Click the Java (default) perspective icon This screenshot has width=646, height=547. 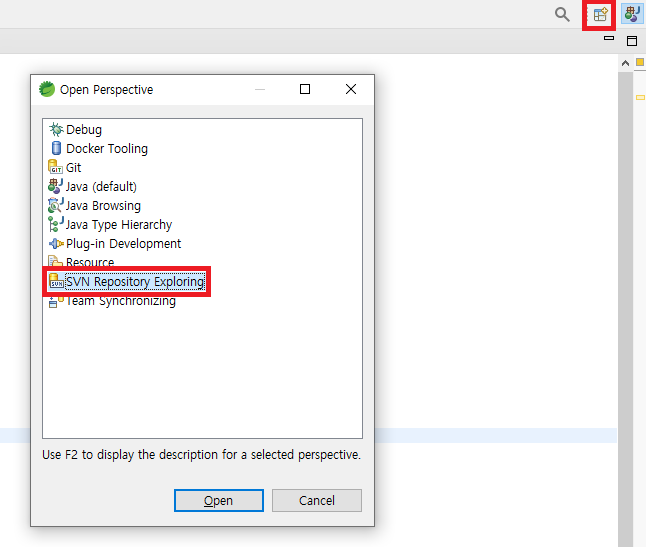[55, 186]
